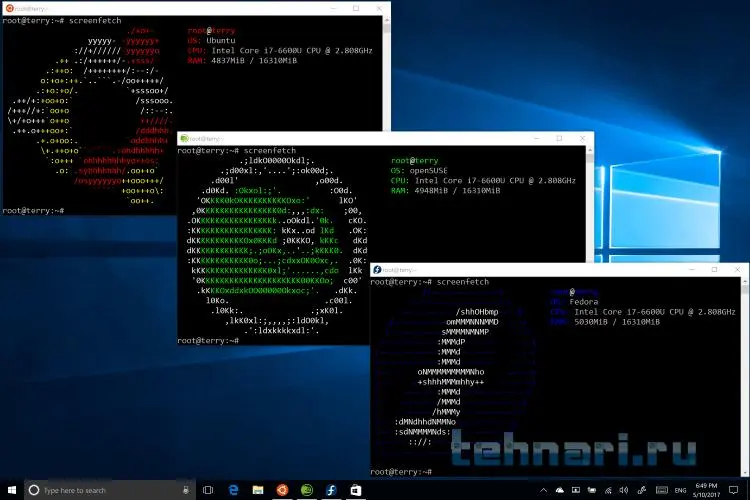The image size is (750, 500).
Task: Open the Windows Store from the taskbar
Action: coord(356,490)
